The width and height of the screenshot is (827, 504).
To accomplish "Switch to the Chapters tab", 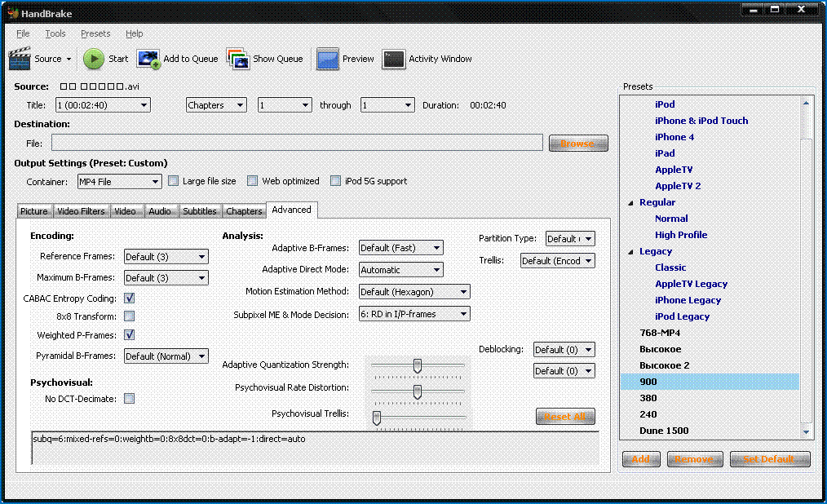I will click(244, 211).
